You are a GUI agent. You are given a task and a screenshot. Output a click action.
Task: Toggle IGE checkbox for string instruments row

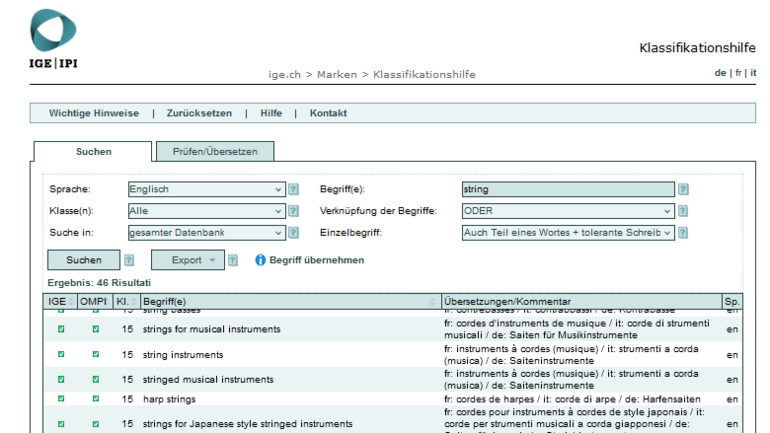click(61, 354)
